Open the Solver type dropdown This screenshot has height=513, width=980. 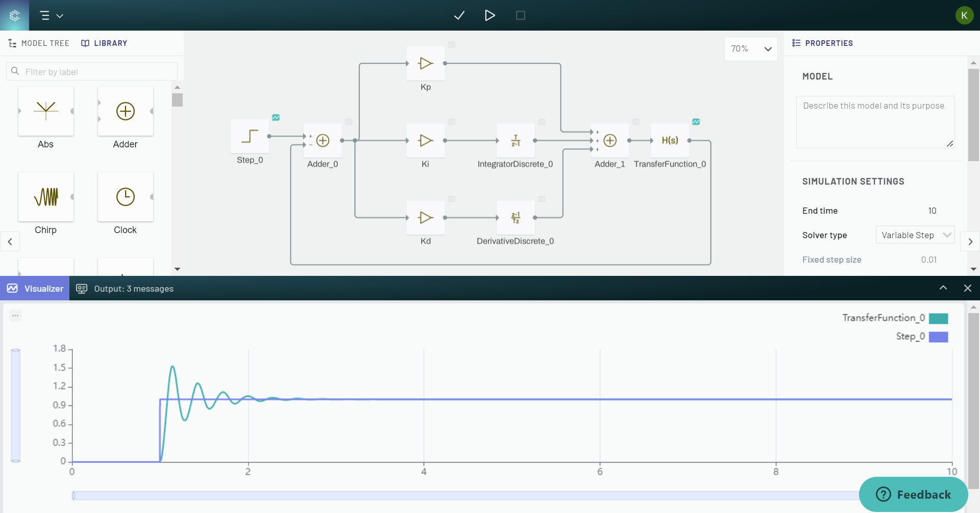coord(915,235)
